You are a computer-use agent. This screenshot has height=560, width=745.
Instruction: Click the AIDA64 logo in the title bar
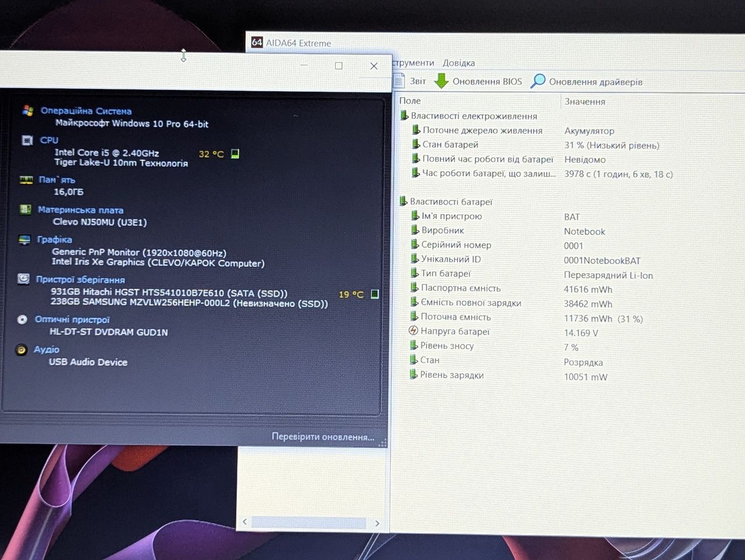click(257, 42)
